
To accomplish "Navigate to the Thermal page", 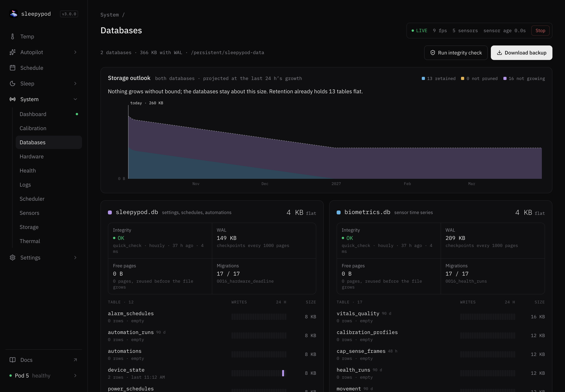I will [x=49, y=241].
